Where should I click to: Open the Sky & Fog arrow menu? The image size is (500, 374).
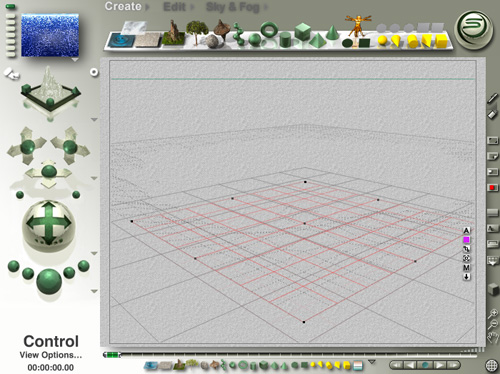pyautogui.click(x=266, y=7)
